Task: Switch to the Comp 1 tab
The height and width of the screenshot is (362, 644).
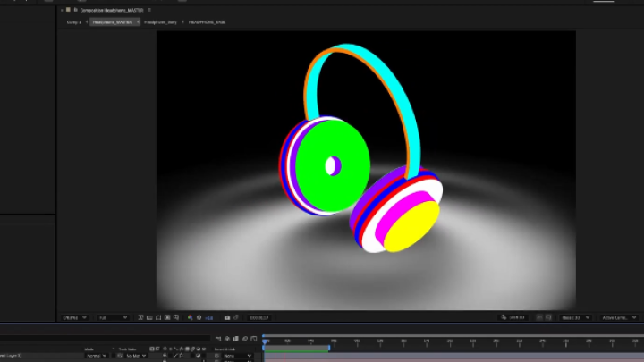Action: coord(73,21)
